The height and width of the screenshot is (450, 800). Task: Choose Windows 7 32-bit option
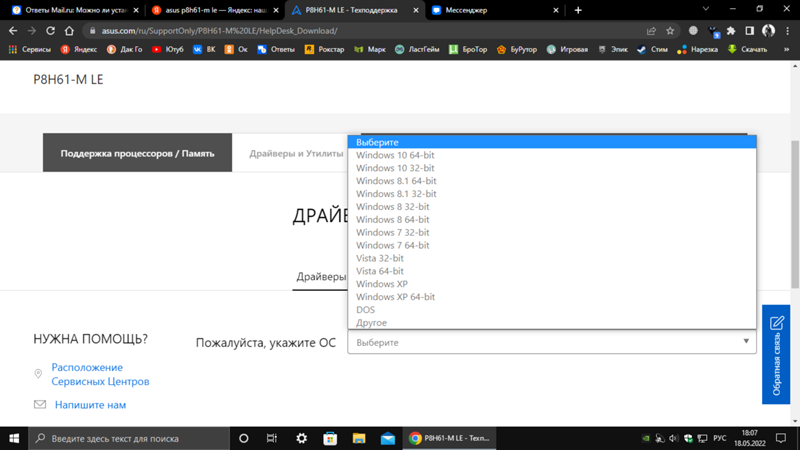(x=552, y=232)
